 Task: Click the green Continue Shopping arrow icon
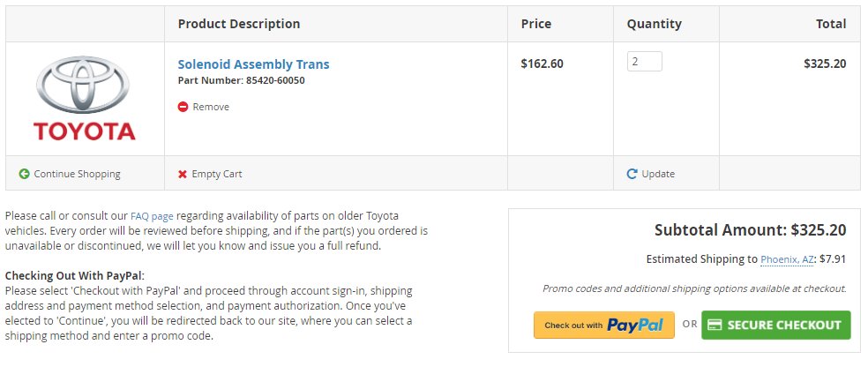tap(24, 174)
